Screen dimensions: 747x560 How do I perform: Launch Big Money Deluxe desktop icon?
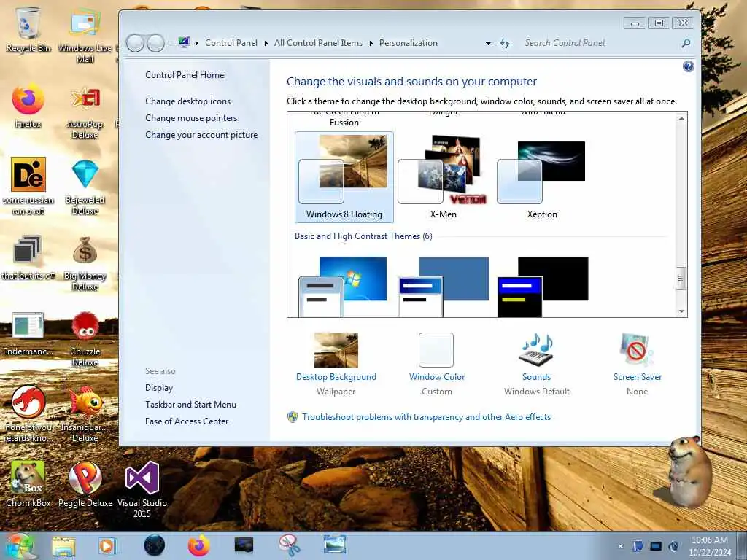(x=85, y=262)
